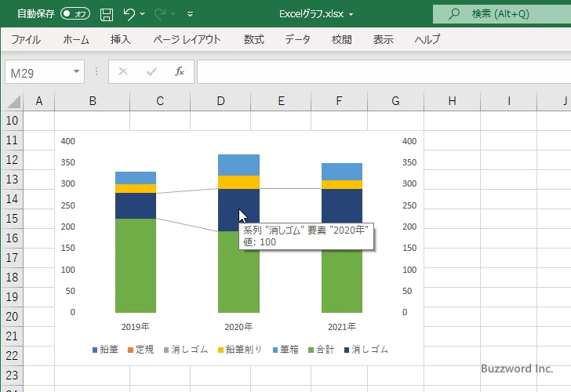Viewport: 571px width, 392px height.
Task: Select the 鉛筆削り legend entry
Action: click(240, 350)
